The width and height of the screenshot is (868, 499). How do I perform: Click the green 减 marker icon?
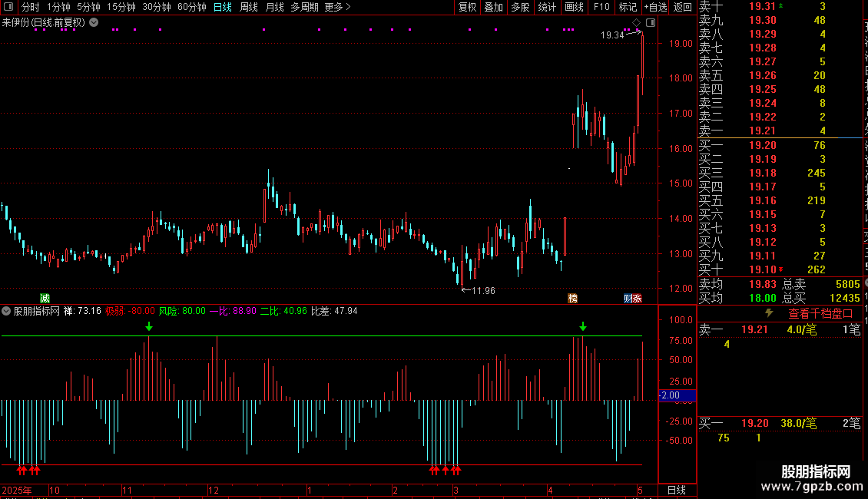pyautogui.click(x=45, y=298)
